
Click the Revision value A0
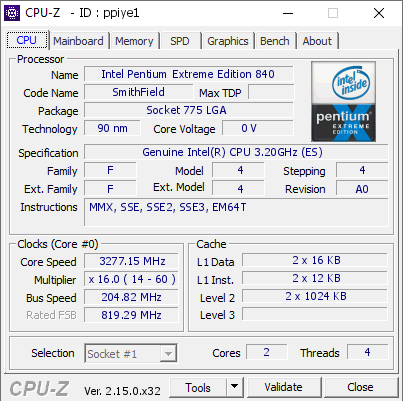click(362, 189)
